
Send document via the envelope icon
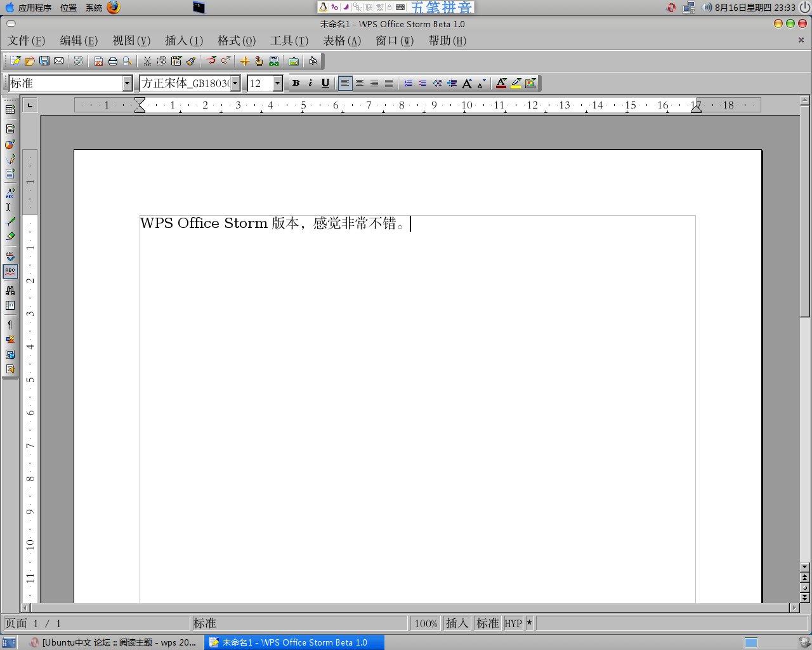click(59, 61)
